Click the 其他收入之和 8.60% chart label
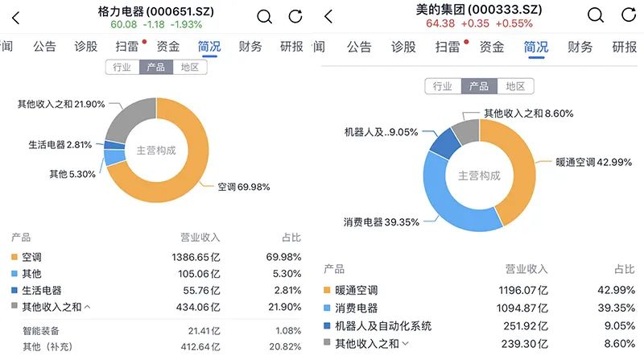The image size is (644, 356). [x=529, y=114]
